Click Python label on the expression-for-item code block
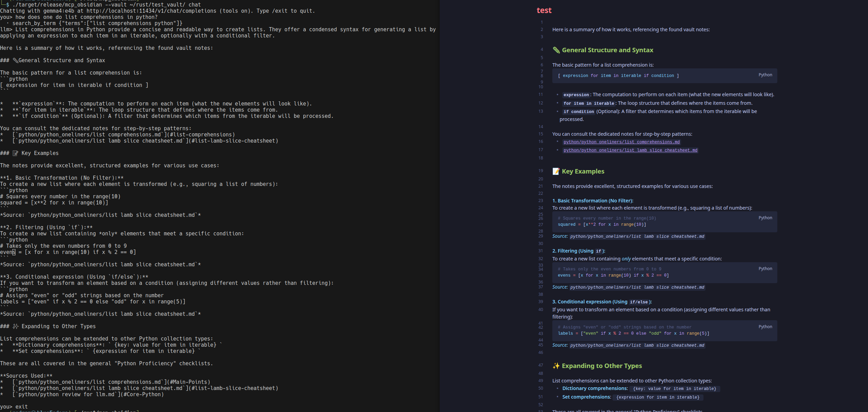Image resolution: width=868 pixels, height=412 pixels. (x=765, y=75)
